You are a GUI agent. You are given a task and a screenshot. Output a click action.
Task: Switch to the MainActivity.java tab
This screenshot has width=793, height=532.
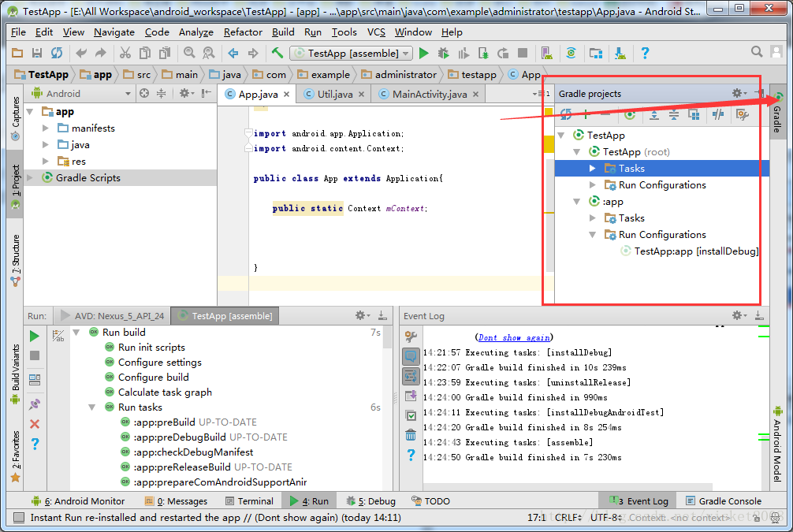tap(428, 94)
